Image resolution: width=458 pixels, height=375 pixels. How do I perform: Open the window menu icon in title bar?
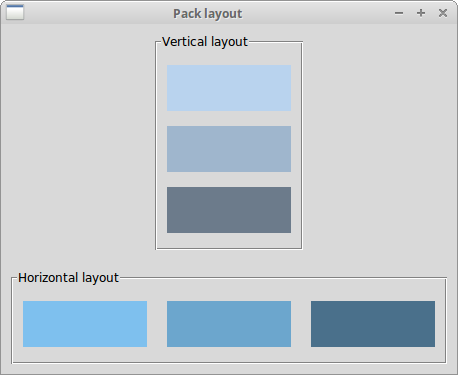(x=15, y=13)
